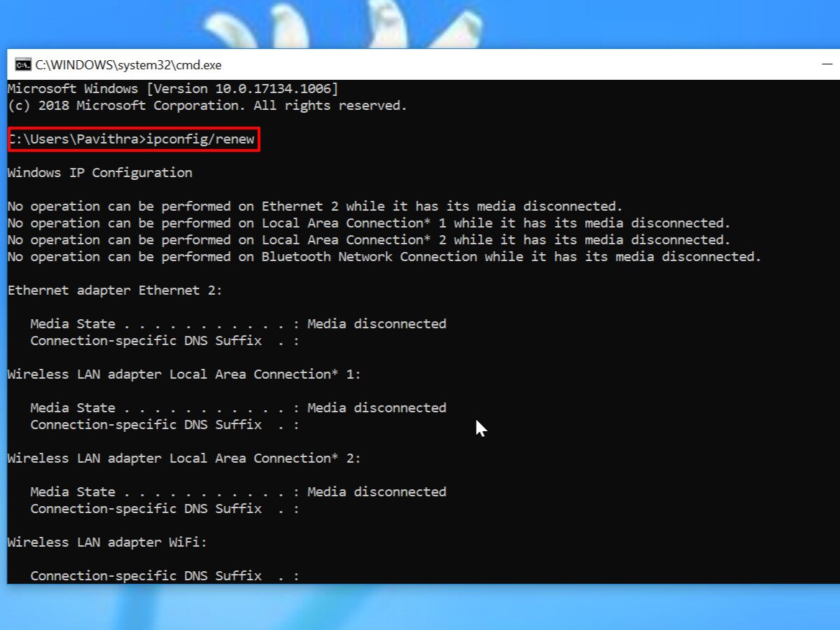Click the 2018 Microsoft Corporation copyright line
Viewport: 840px width, 630px height.
[x=207, y=106]
